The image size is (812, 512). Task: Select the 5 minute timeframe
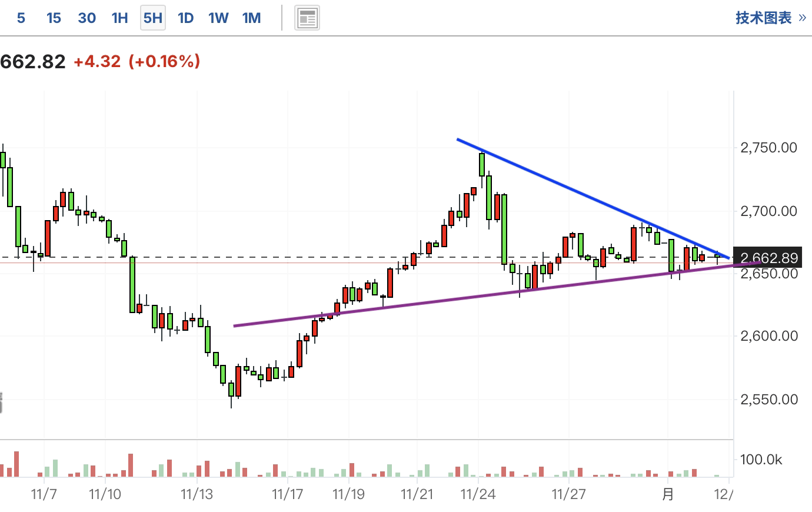click(21, 18)
